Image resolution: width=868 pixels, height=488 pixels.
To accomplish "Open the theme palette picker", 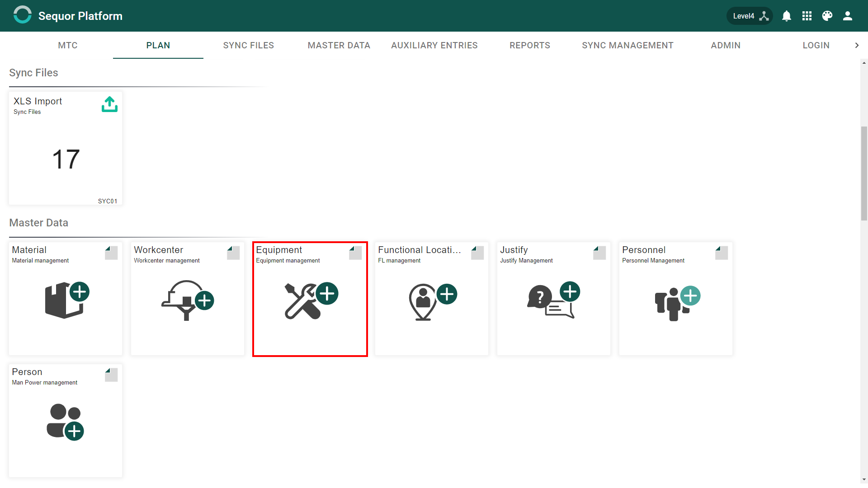I will pos(827,16).
